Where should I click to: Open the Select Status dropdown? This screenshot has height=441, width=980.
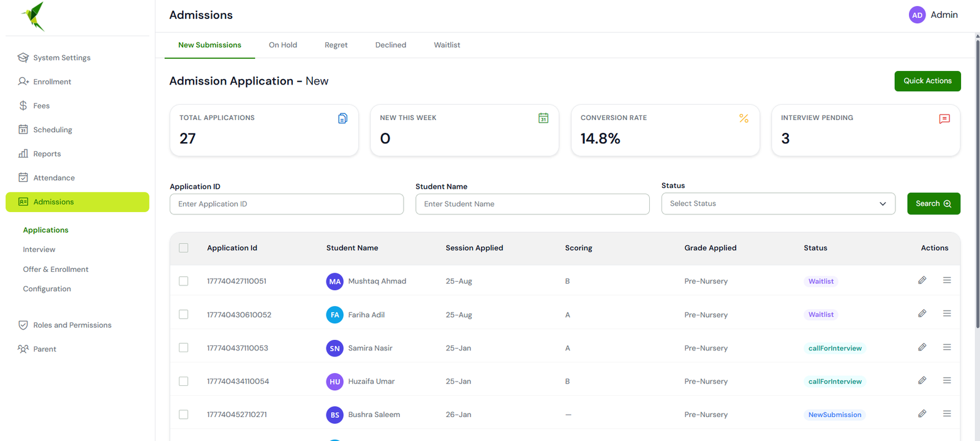[x=778, y=204]
